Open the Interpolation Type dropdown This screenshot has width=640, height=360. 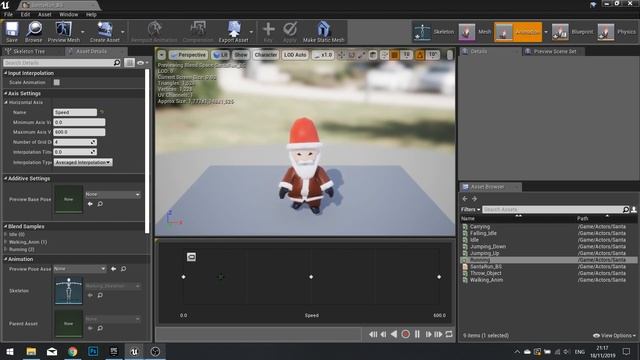click(x=83, y=162)
